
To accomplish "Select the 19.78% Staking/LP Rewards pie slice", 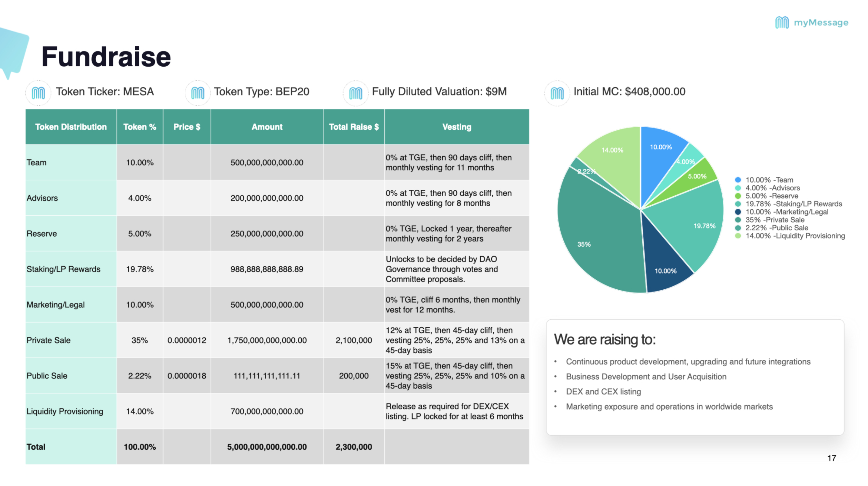I will click(x=691, y=222).
